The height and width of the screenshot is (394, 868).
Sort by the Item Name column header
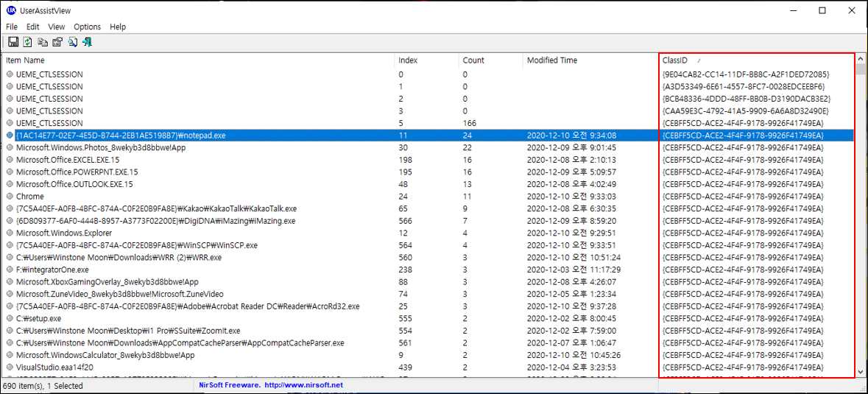click(198, 60)
